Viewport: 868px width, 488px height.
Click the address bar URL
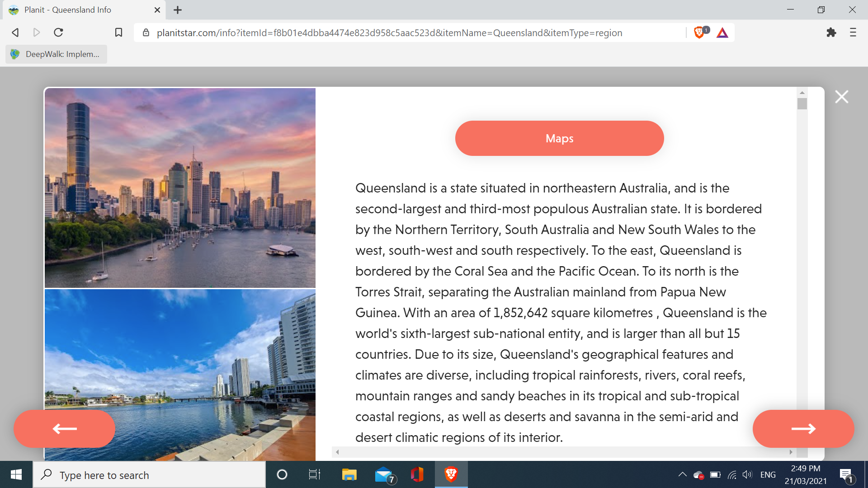pyautogui.click(x=389, y=33)
